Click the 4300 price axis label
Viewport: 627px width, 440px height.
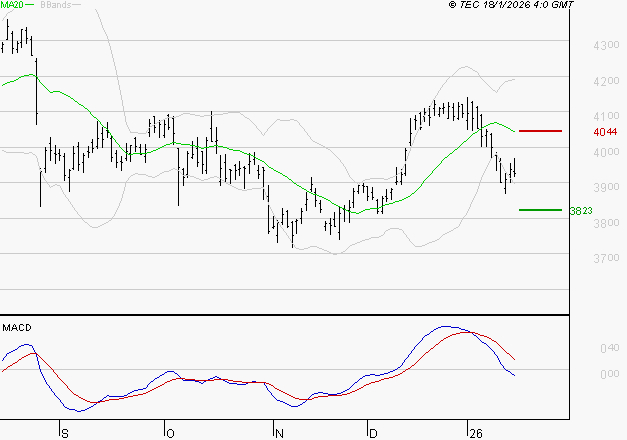pyautogui.click(x=606, y=45)
